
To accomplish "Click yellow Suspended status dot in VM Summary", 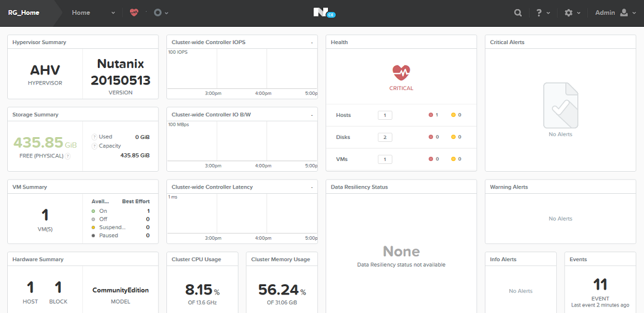I will coord(94,228).
